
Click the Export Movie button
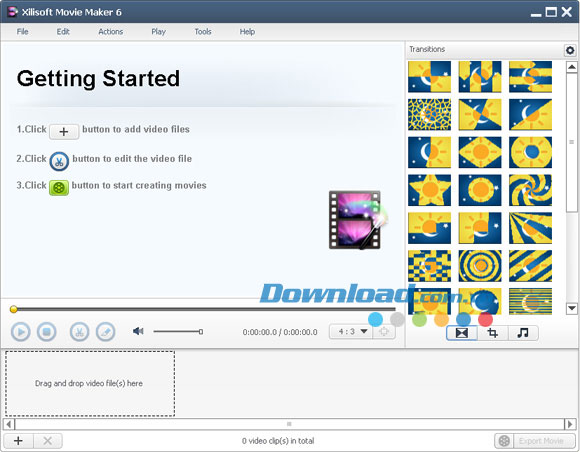click(x=535, y=441)
